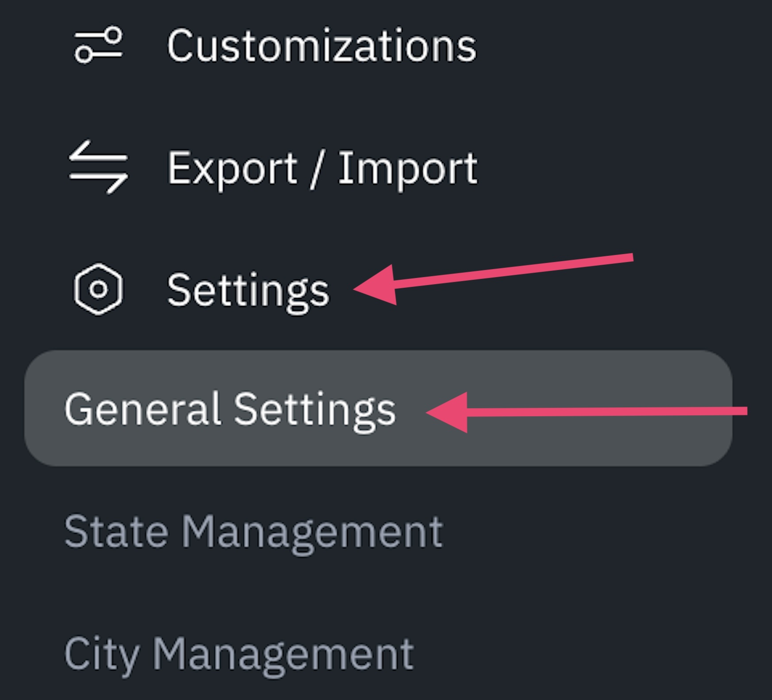Image resolution: width=772 pixels, height=700 pixels.
Task: Click the General Settings text
Action: (230, 410)
